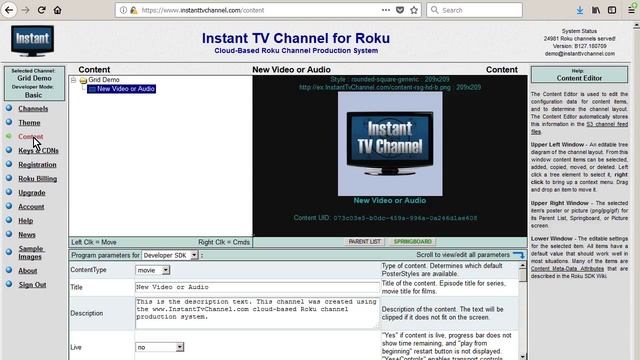
Task: Open the Live dropdown set to no
Action: click(160, 347)
